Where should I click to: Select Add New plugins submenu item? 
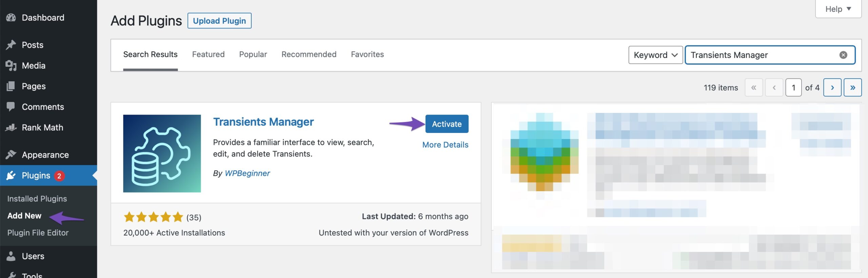point(24,216)
